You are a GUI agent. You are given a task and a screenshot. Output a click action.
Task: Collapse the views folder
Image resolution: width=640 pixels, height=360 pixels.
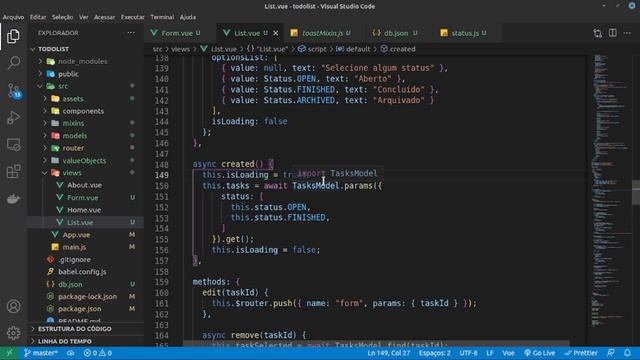[x=86, y=173]
